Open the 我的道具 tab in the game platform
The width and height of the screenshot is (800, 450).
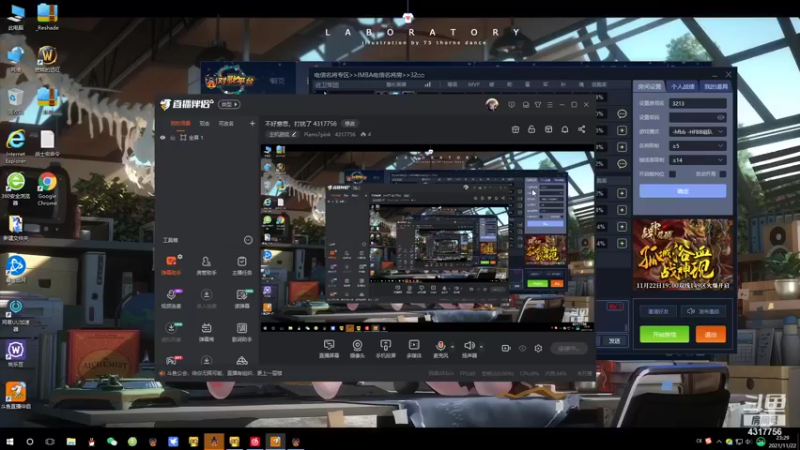pyautogui.click(x=715, y=87)
